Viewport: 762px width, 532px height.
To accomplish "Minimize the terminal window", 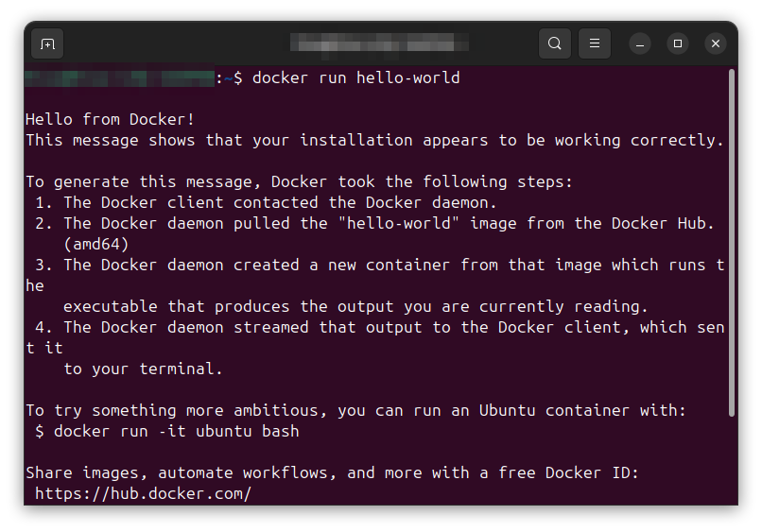I will [x=639, y=44].
